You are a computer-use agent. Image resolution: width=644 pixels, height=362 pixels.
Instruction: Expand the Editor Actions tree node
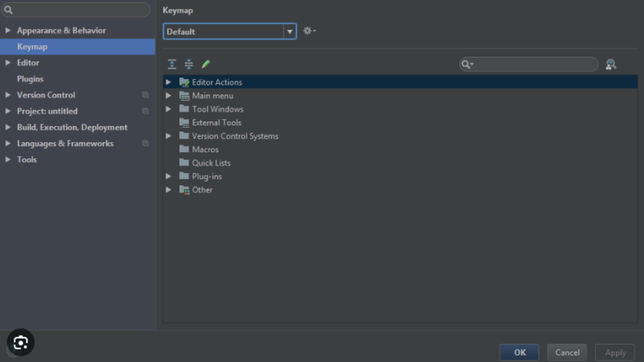click(168, 82)
